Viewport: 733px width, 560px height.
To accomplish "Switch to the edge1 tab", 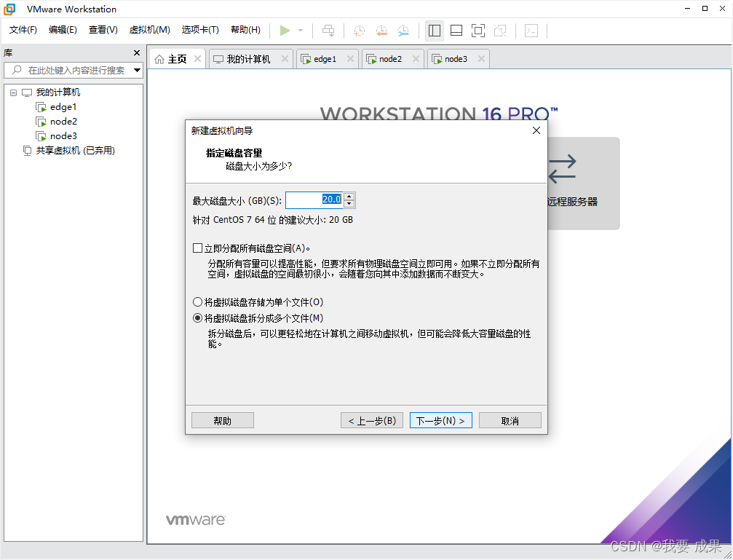I will point(323,58).
